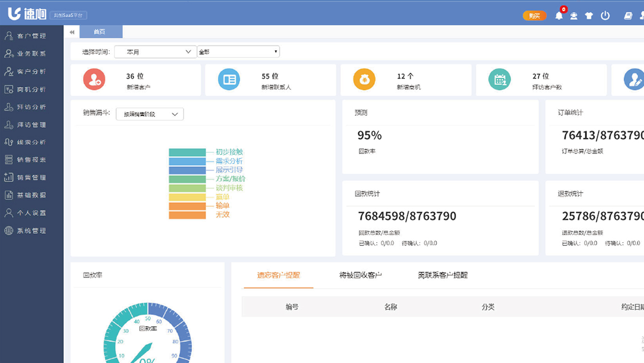Select the 首页 page tab

point(101,32)
